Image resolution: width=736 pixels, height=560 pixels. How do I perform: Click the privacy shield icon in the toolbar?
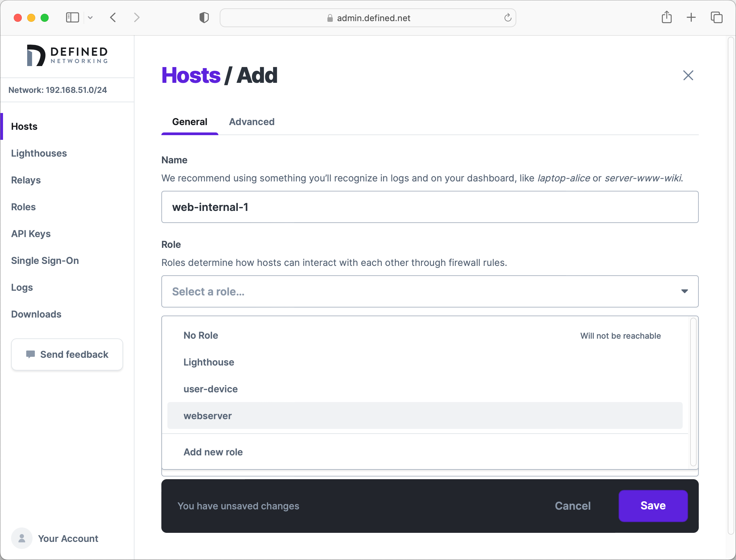click(204, 17)
